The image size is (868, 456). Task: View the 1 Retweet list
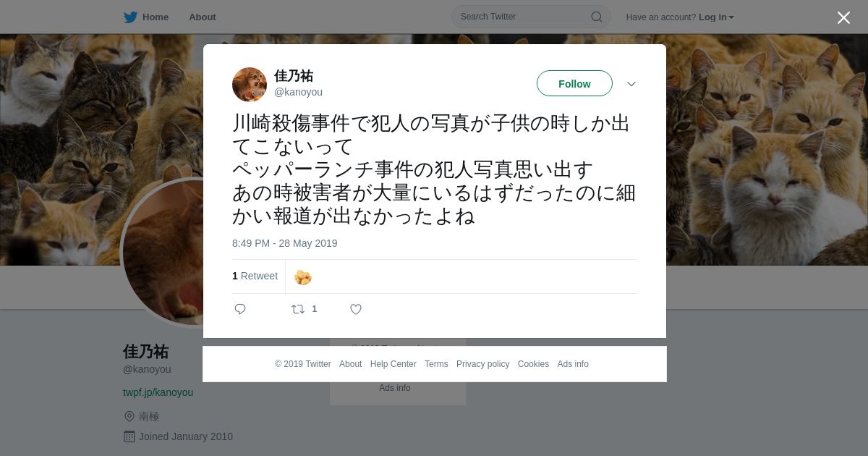(x=255, y=276)
